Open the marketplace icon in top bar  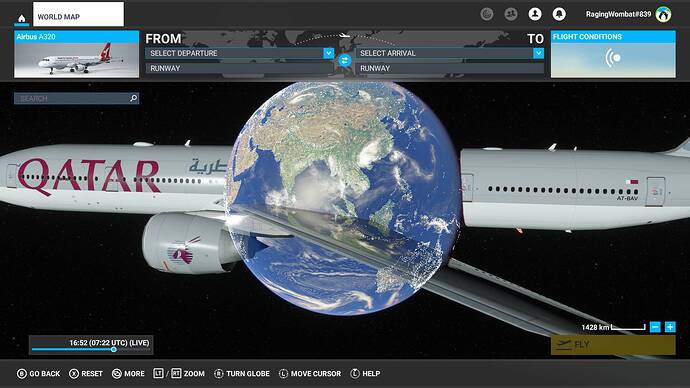tap(487, 14)
